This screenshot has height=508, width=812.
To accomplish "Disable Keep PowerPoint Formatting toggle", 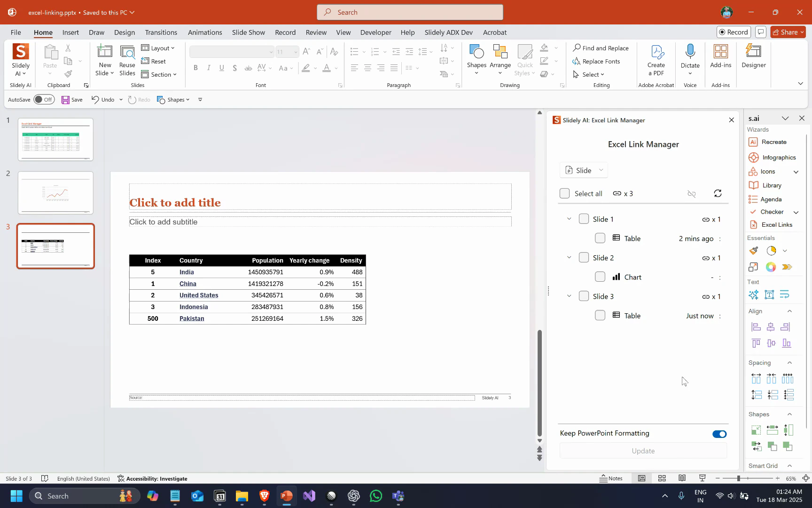I will coord(719,434).
